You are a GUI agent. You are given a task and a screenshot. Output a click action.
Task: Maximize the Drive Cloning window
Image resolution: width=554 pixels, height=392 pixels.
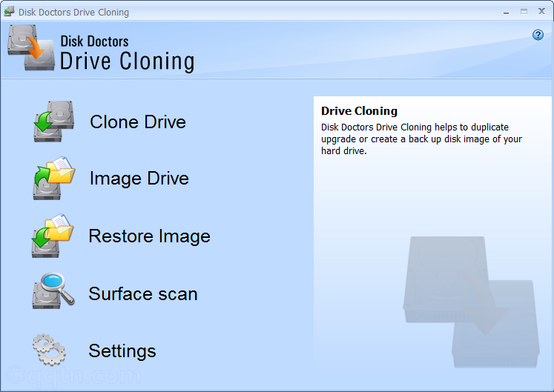(524, 12)
